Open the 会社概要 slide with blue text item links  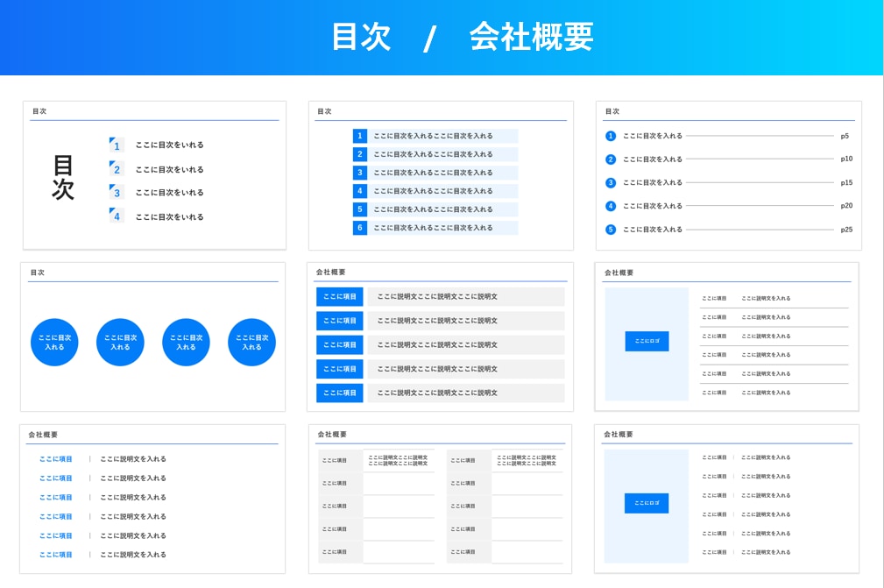coord(152,499)
